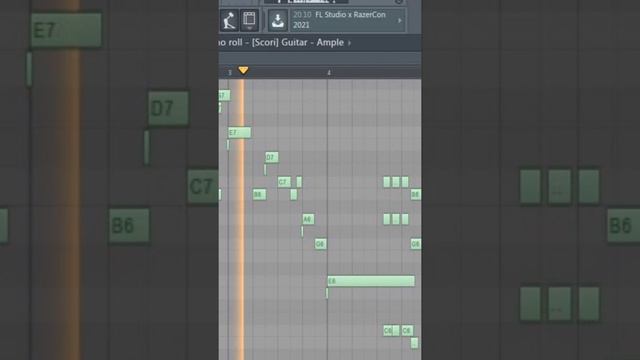Select the A6 note in the piano roll
The width and height of the screenshot is (640, 360).
pyautogui.click(x=309, y=219)
